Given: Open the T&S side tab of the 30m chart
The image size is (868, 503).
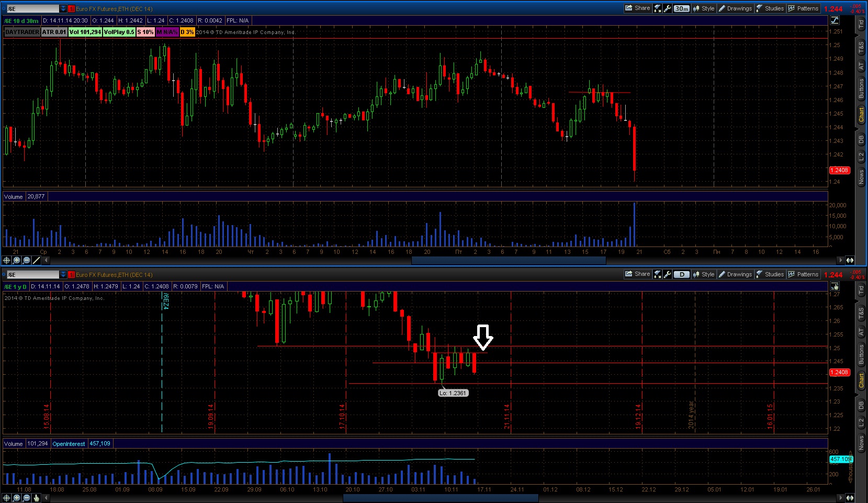Looking at the screenshot, I should 861,48.
